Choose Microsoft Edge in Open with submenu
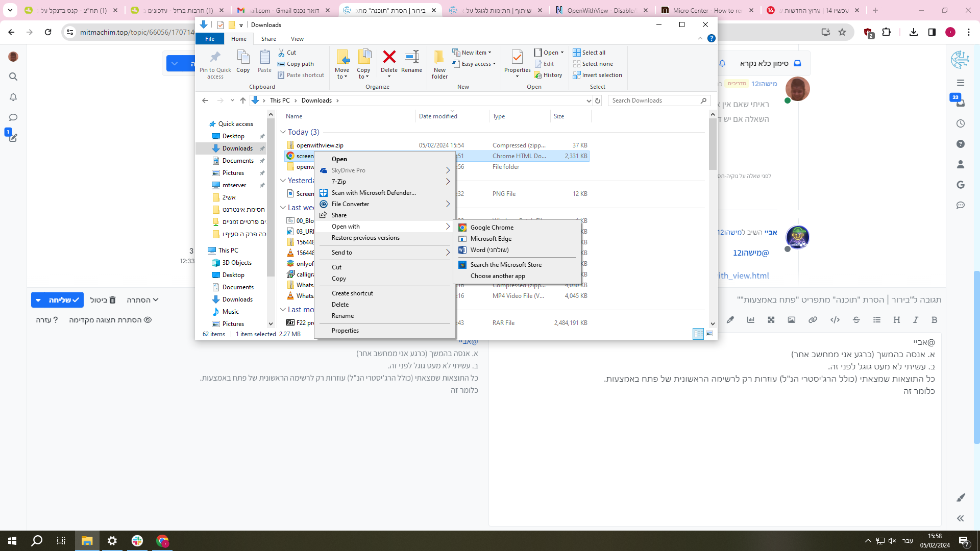The width and height of the screenshot is (980, 551). (x=517, y=239)
